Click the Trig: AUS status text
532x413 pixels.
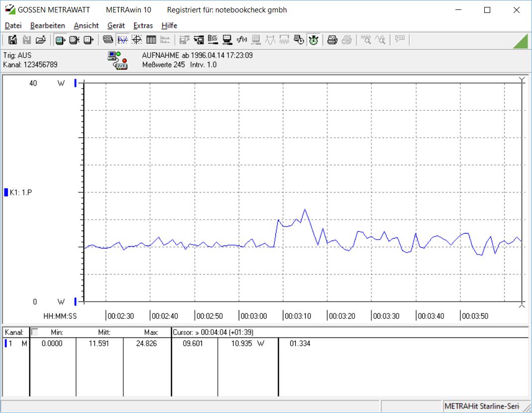17,55
